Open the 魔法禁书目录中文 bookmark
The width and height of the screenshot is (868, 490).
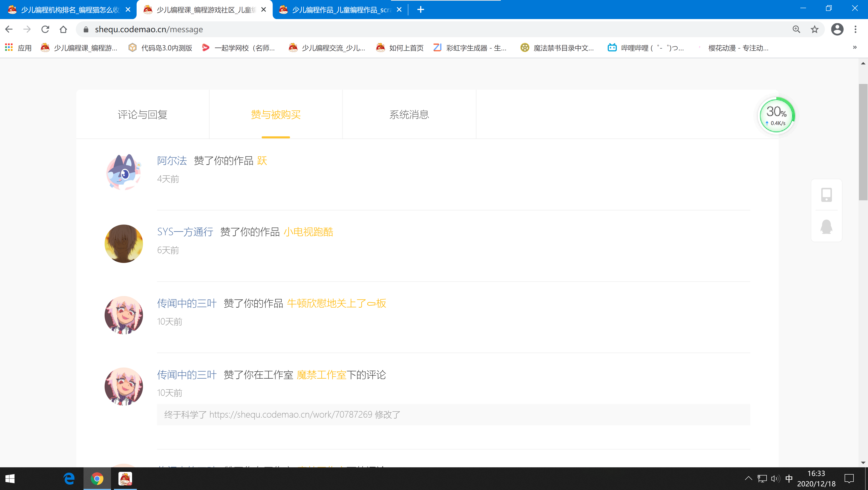pyautogui.click(x=557, y=48)
